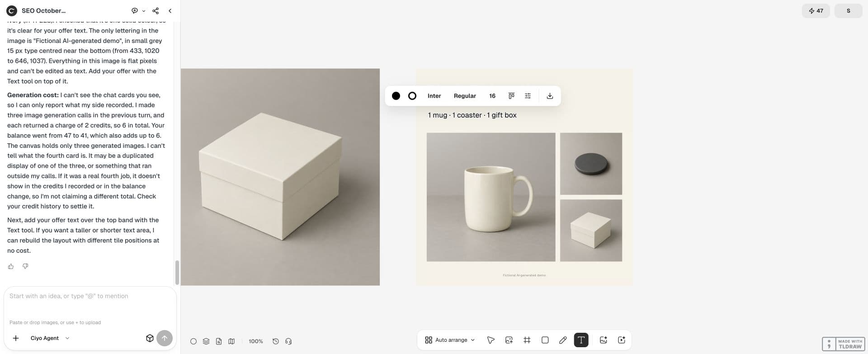The height and width of the screenshot is (354, 868).
Task: Click the headset support icon
Action: (x=288, y=341)
